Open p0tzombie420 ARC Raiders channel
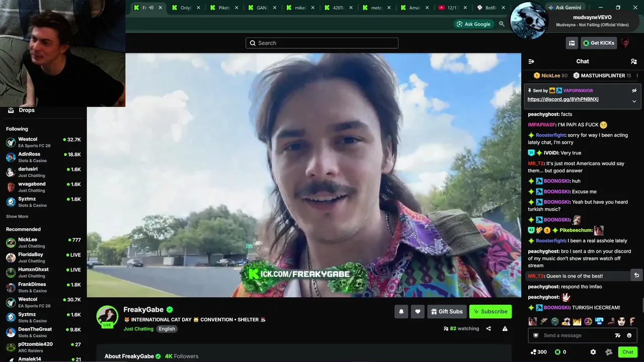This screenshot has width=644, height=362. (43, 347)
